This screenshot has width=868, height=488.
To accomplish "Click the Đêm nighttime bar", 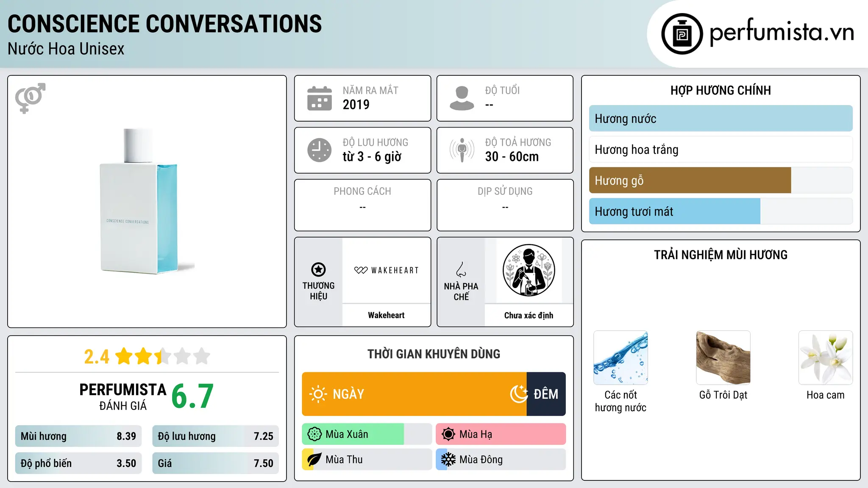I will coord(546,394).
